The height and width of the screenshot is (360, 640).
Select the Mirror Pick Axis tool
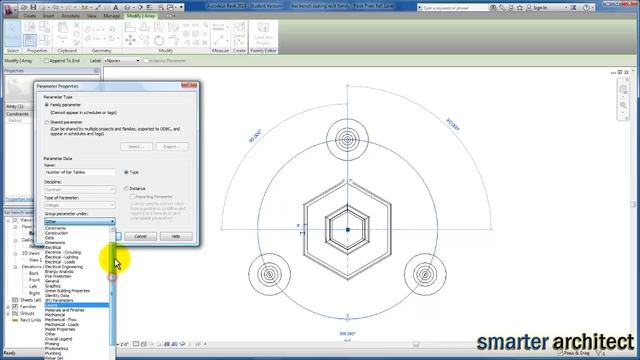point(159,27)
